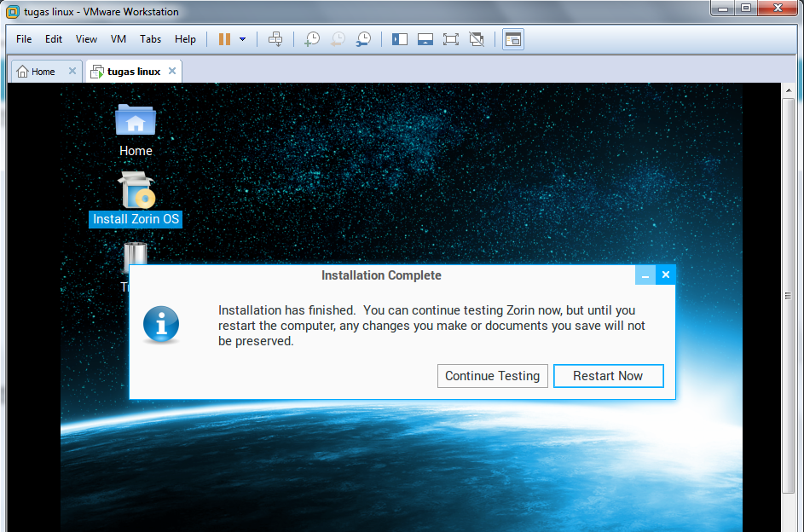804x532 pixels.
Task: Click the vertical scrollbar up arrow
Action: coord(789,90)
